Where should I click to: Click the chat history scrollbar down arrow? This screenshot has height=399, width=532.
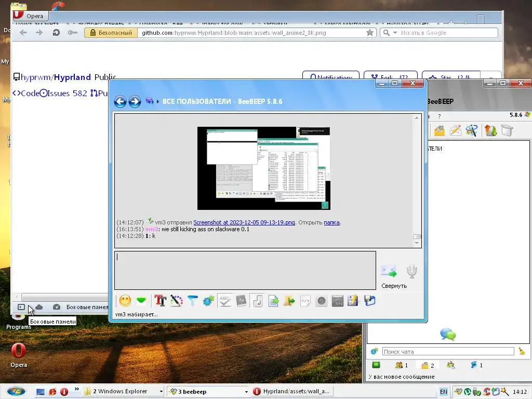[x=417, y=243]
